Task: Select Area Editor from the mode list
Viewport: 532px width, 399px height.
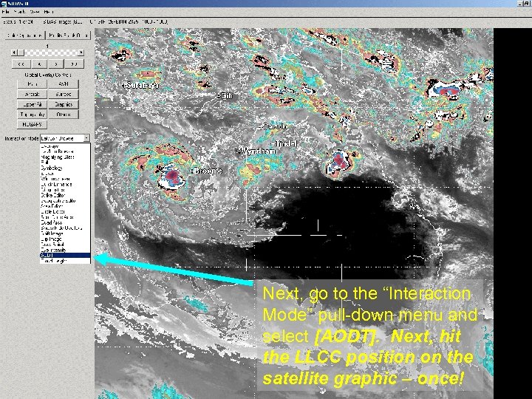Action: coord(65,206)
